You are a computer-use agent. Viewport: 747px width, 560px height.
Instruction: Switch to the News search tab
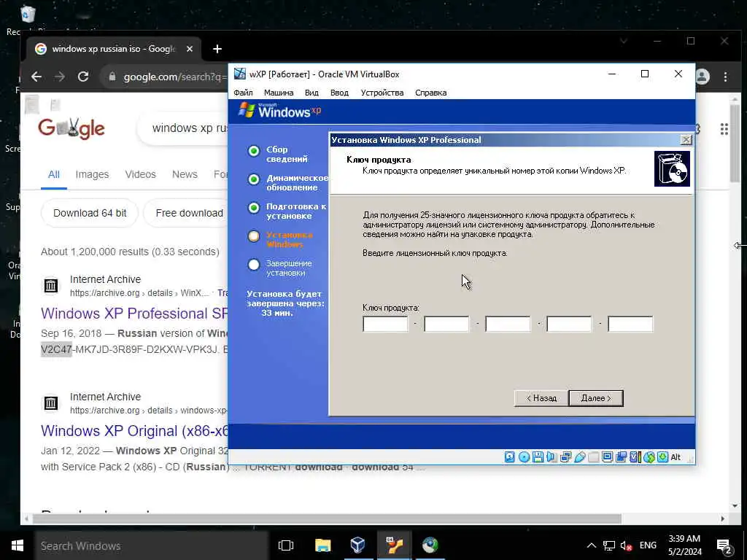coord(185,174)
